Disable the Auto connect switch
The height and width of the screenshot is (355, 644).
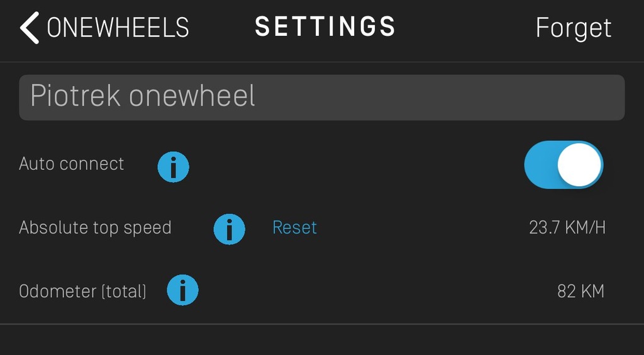coord(563,164)
